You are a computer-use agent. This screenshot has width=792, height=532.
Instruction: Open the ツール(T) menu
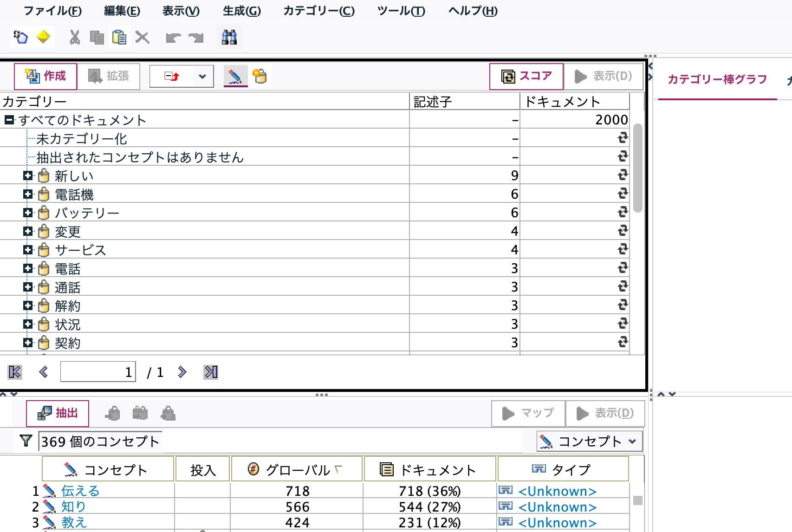click(401, 11)
